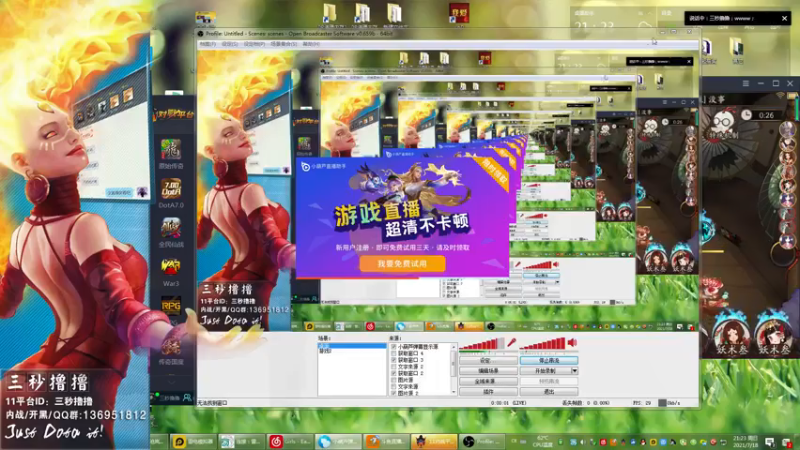Click the FPS: 29 status bar entry
Image resolution: width=800 pixels, height=450 pixels.
642,403
